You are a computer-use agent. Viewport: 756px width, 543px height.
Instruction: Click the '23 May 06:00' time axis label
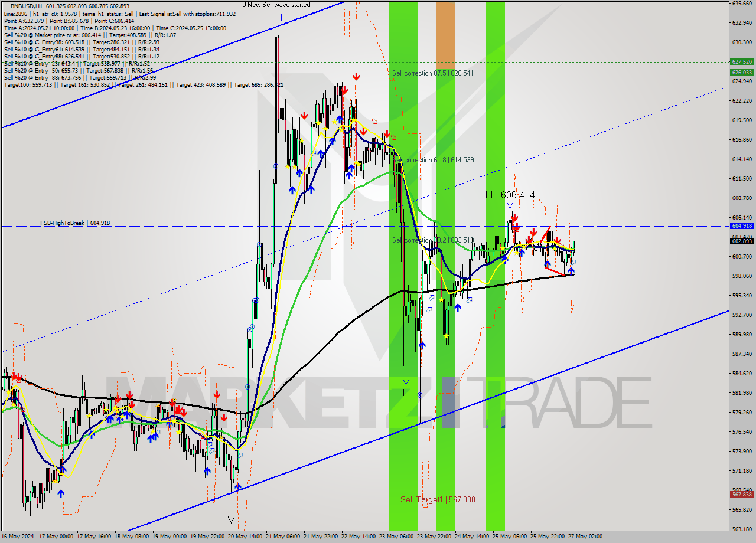pyautogui.click(x=396, y=537)
